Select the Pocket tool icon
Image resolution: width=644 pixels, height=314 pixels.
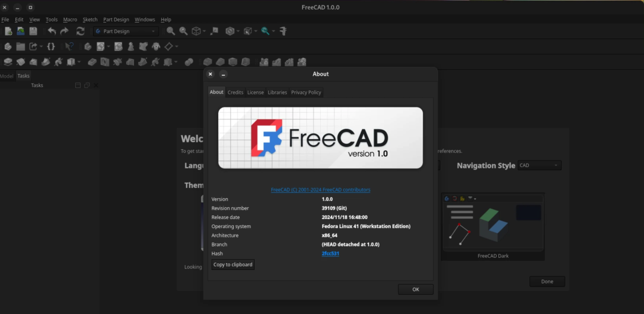(x=92, y=62)
